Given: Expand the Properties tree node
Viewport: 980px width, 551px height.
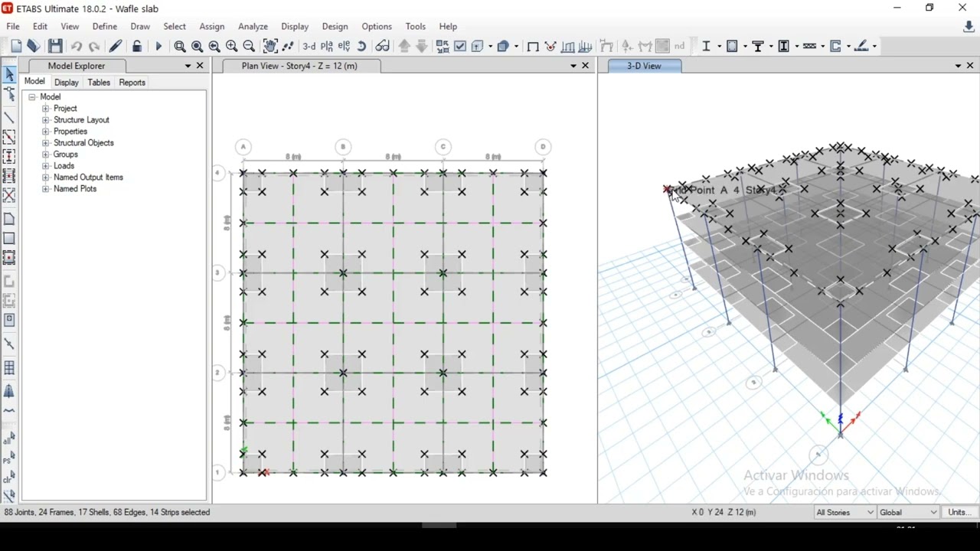Looking at the screenshot, I should point(46,132).
